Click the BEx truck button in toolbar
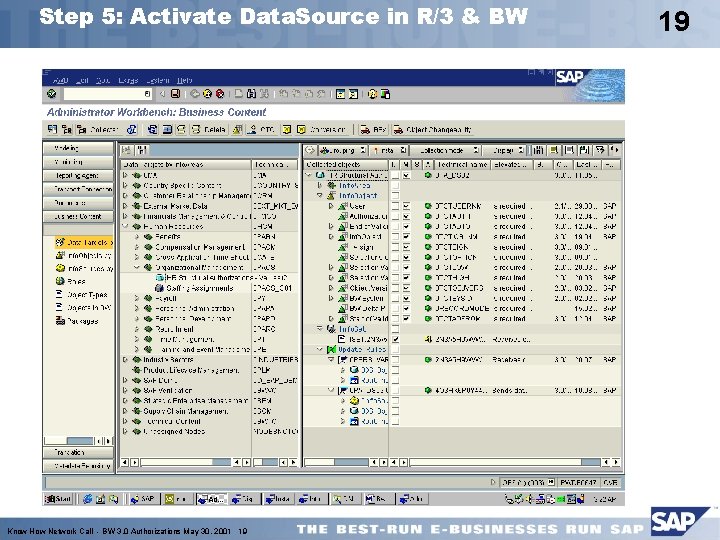Image resolution: width=720 pixels, height=540 pixels. (373, 129)
